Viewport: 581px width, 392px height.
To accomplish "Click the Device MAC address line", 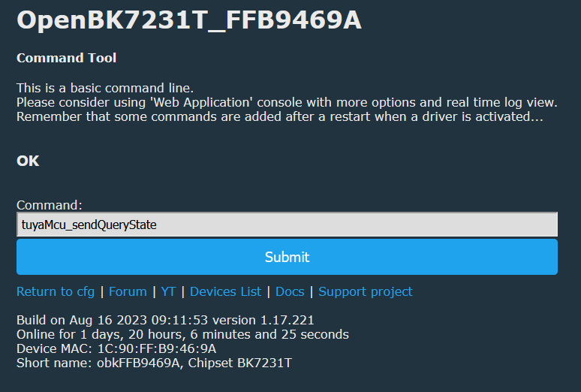I will [116, 348].
